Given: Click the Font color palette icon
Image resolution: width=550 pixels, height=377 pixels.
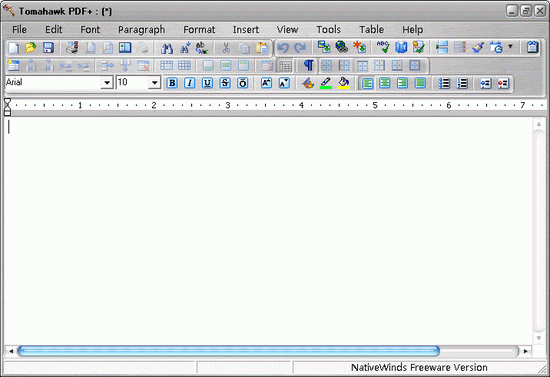Looking at the screenshot, I should pos(308,83).
